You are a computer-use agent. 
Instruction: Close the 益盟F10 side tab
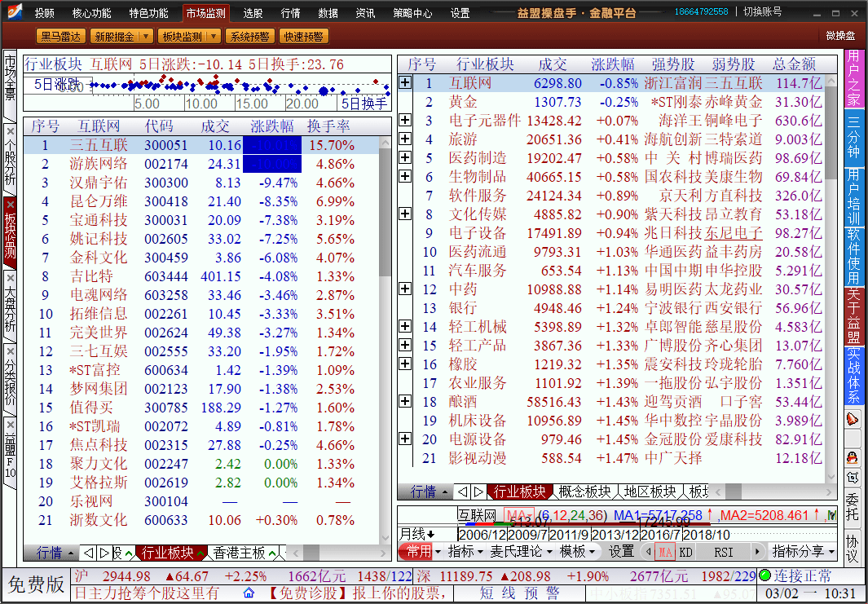point(11,425)
